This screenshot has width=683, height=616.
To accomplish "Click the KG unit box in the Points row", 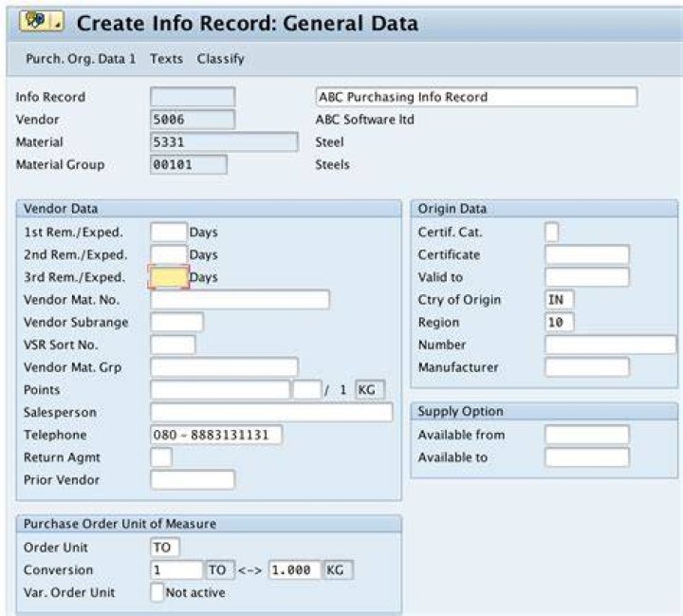I will pos(370,390).
